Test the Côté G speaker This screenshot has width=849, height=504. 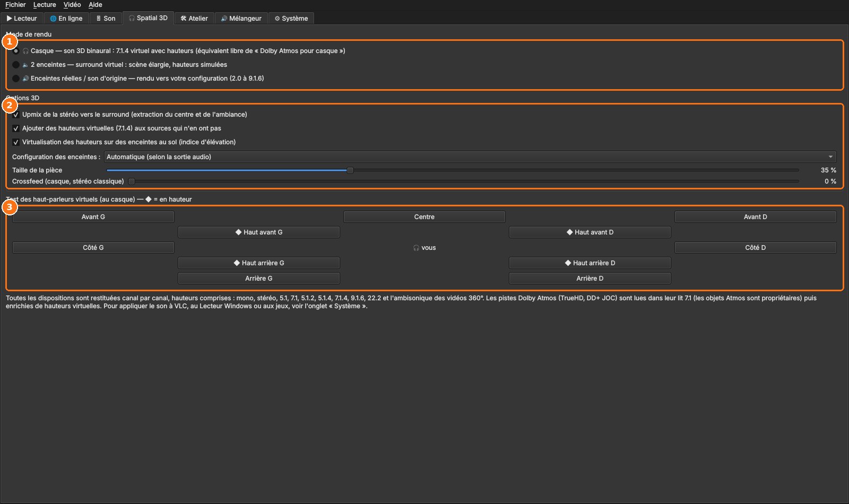pos(93,248)
